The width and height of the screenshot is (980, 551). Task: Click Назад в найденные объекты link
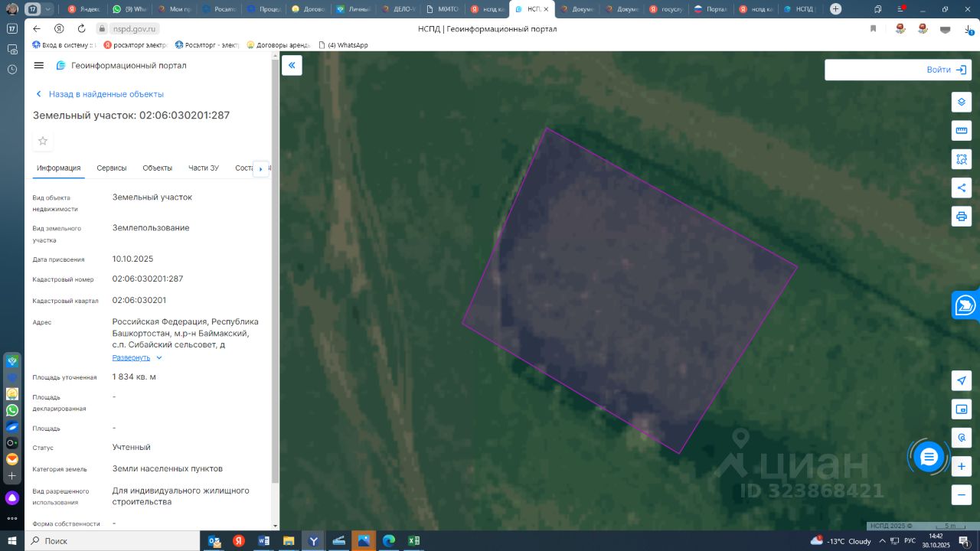pyautogui.click(x=100, y=94)
